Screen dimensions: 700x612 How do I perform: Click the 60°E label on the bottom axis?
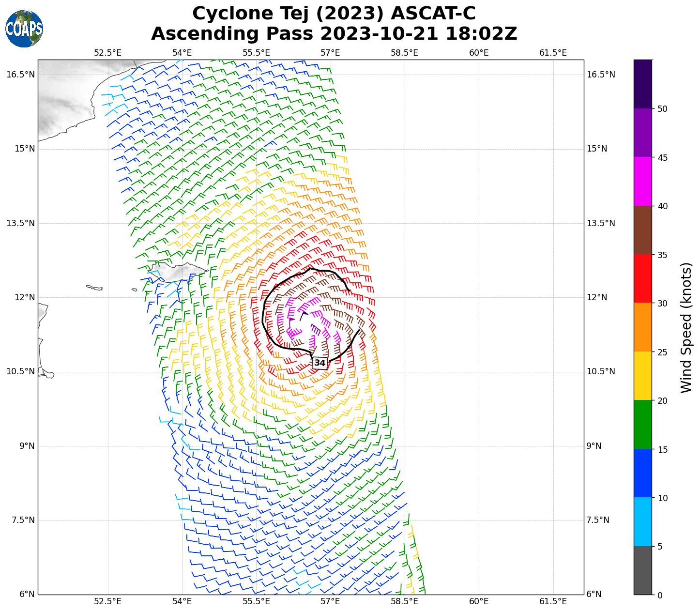tap(478, 601)
